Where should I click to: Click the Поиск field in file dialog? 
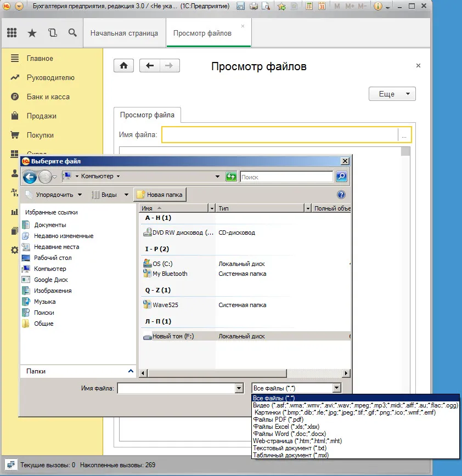[286, 177]
